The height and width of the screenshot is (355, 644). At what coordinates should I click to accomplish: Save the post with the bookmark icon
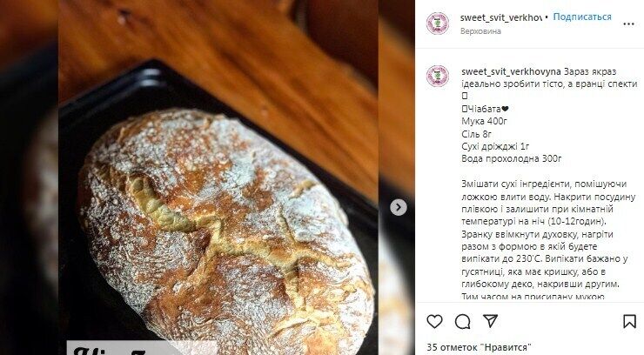pyautogui.click(x=629, y=321)
